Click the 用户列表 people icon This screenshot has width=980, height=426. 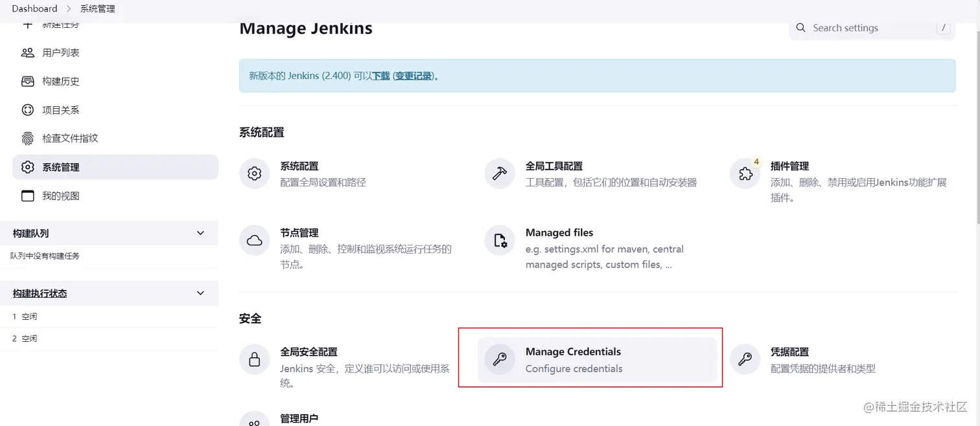coord(27,52)
